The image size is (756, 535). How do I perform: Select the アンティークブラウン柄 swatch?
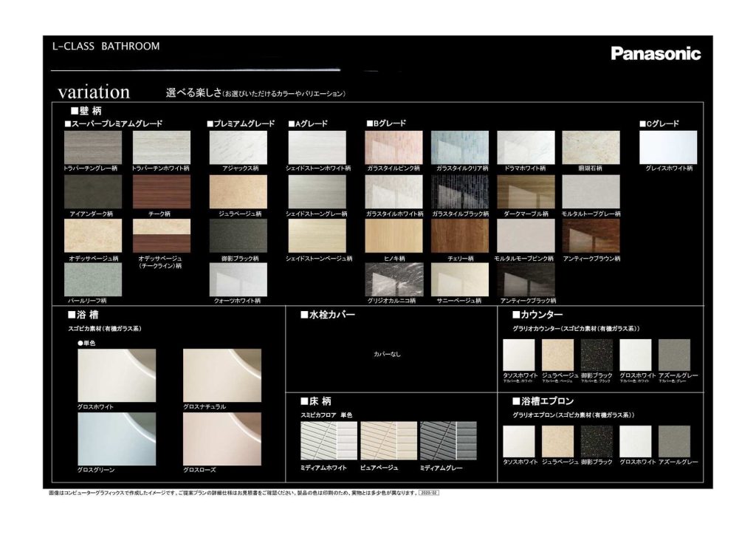[x=591, y=236]
